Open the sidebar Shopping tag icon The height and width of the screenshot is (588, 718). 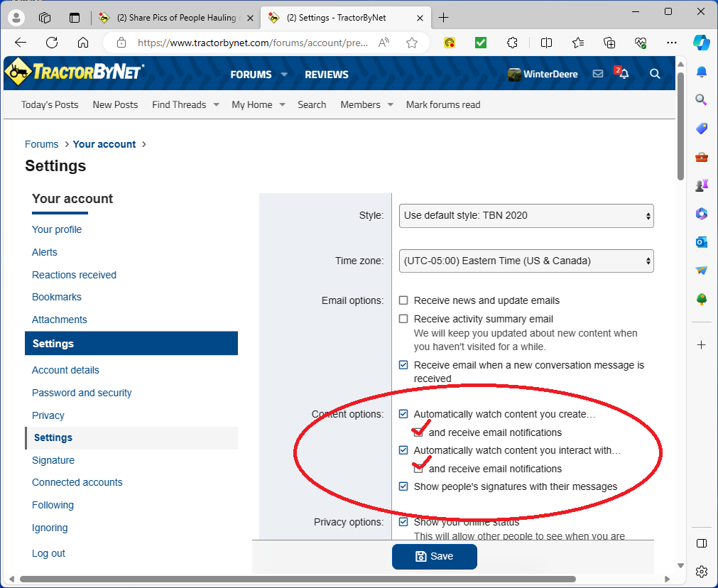click(701, 129)
